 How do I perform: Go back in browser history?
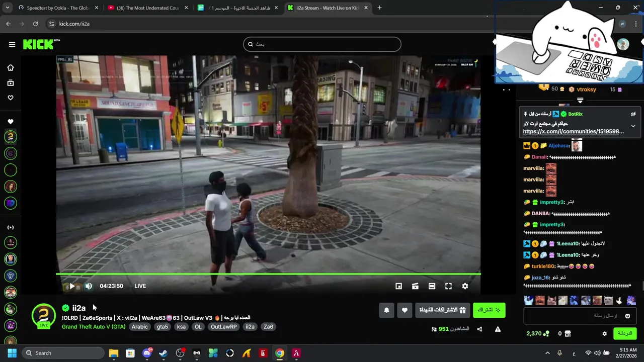coord(9,24)
